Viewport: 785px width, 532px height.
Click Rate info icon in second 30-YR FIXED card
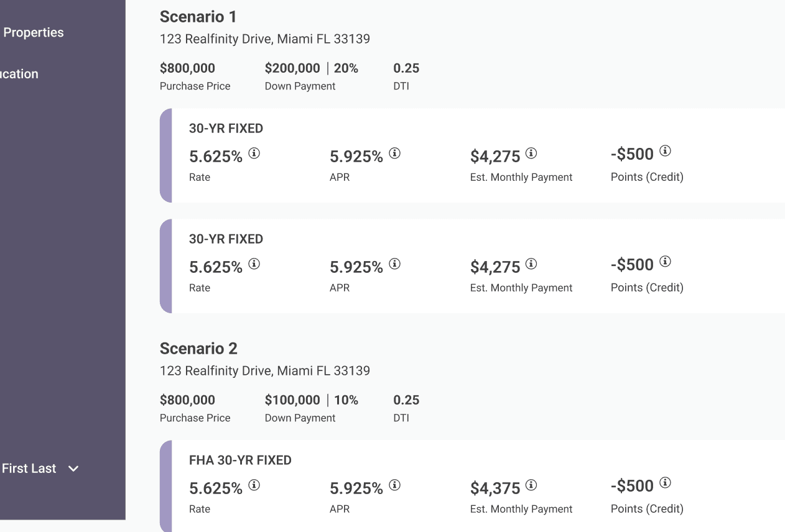tap(254, 264)
